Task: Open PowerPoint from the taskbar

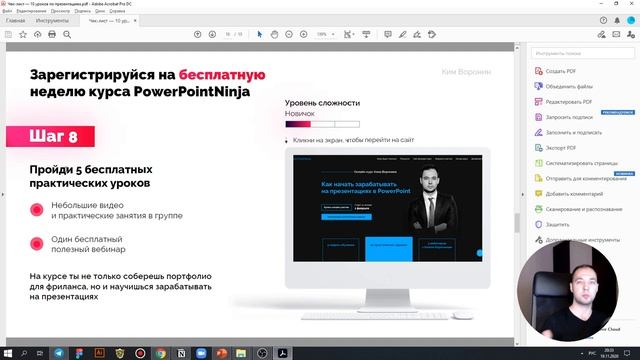Action: (222, 353)
